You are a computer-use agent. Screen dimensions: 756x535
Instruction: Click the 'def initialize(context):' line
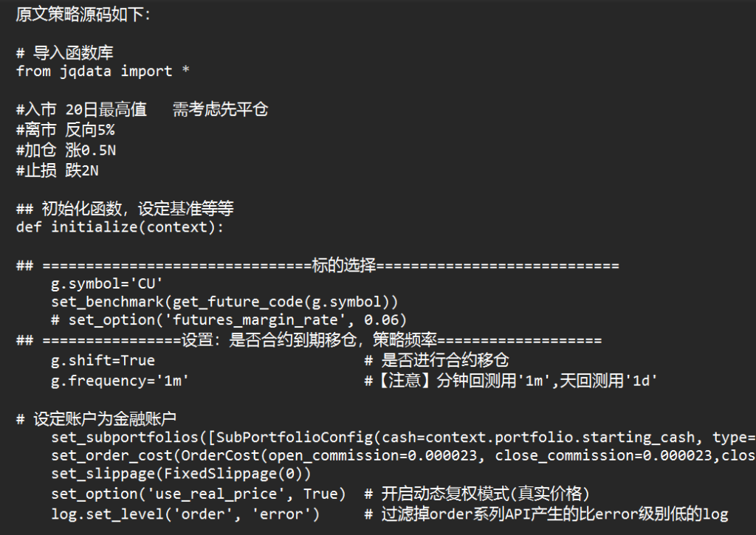(x=120, y=227)
